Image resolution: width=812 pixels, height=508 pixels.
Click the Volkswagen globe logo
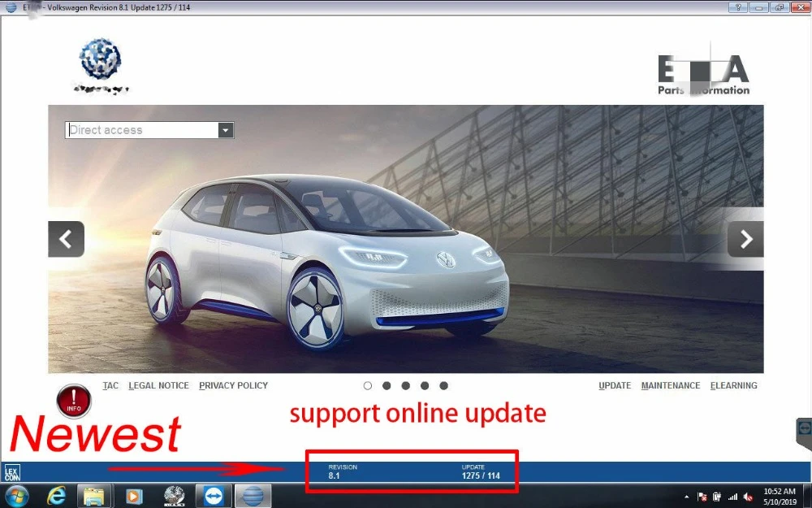pos(101,58)
